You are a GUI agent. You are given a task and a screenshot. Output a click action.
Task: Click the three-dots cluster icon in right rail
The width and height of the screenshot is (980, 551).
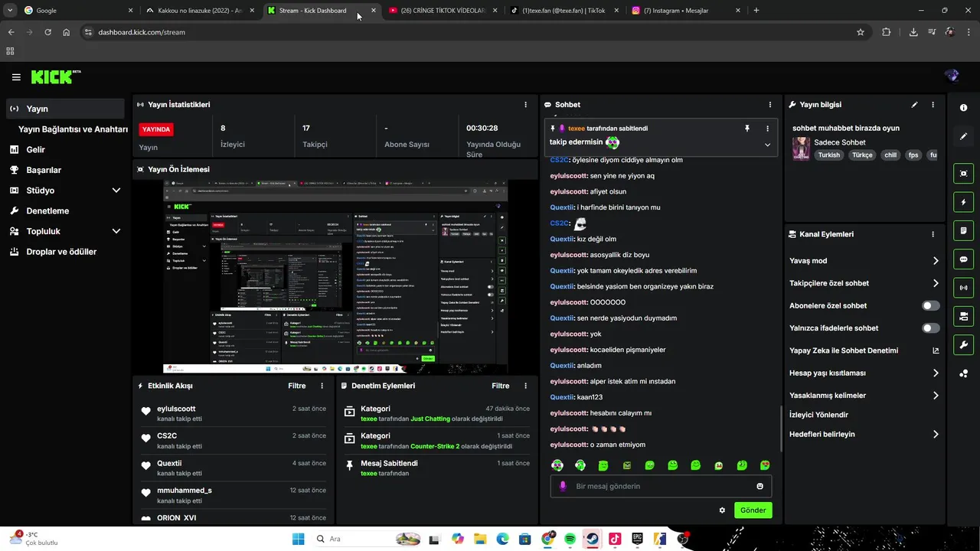(x=963, y=373)
